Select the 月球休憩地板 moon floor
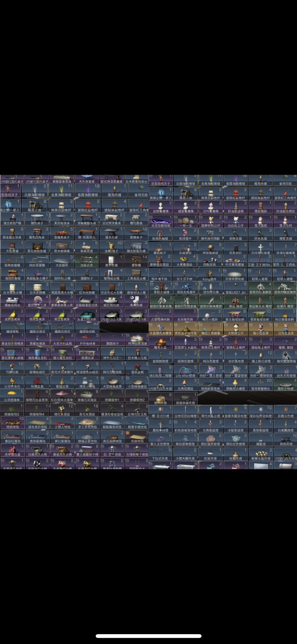297x644 pixels. [235, 275]
